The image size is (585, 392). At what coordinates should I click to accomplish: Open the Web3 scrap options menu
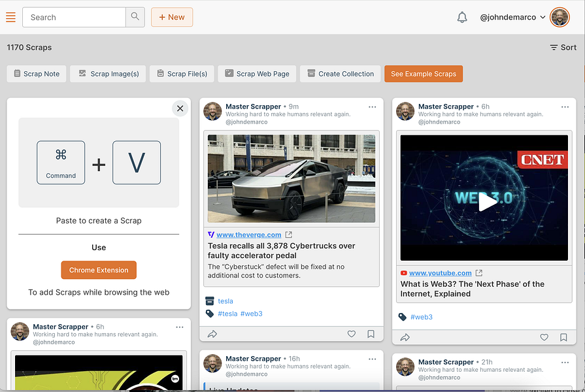pos(565,107)
